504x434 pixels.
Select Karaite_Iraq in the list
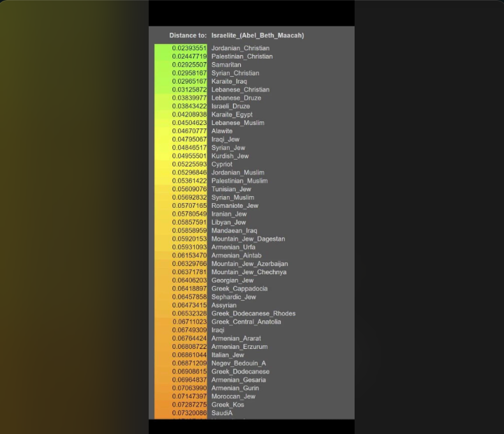tap(229, 82)
